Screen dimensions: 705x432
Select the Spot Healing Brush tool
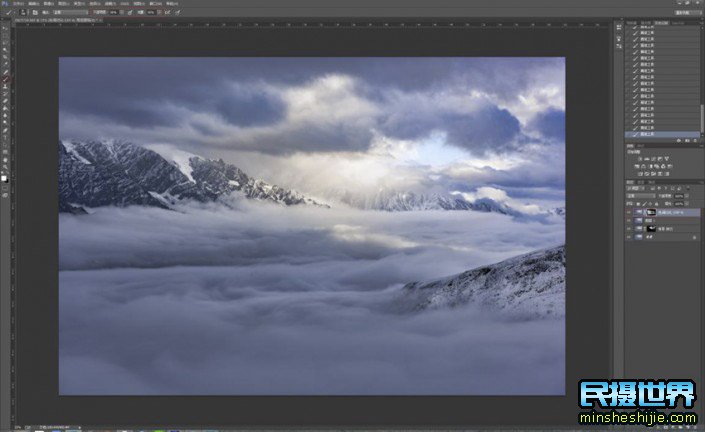coord(6,72)
